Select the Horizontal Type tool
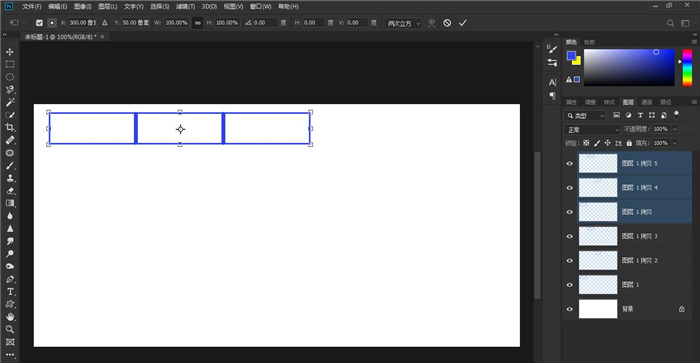 click(x=10, y=292)
